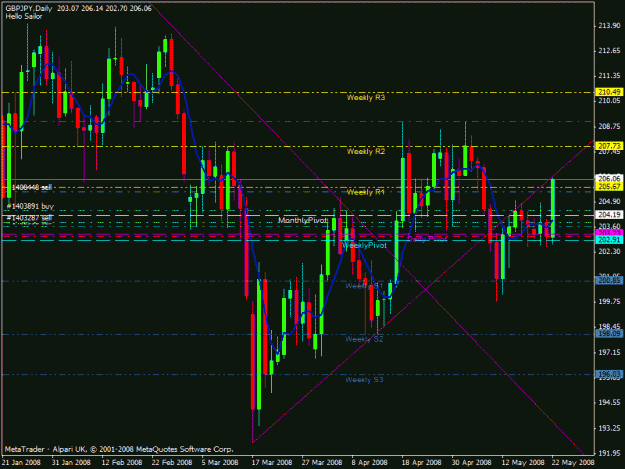Click the 205.67 yellow price tag
Image resolution: width=625 pixels, height=469 pixels.
(x=609, y=186)
